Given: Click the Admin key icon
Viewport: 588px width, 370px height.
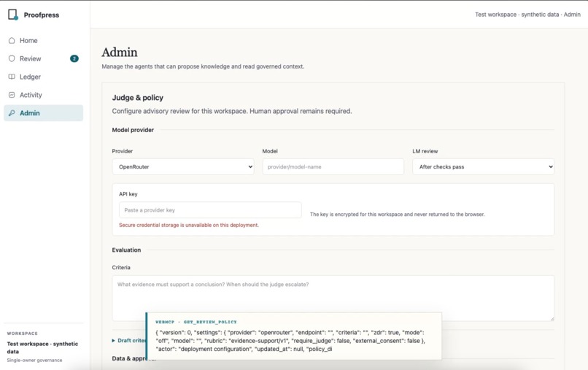Looking at the screenshot, I should (x=12, y=113).
